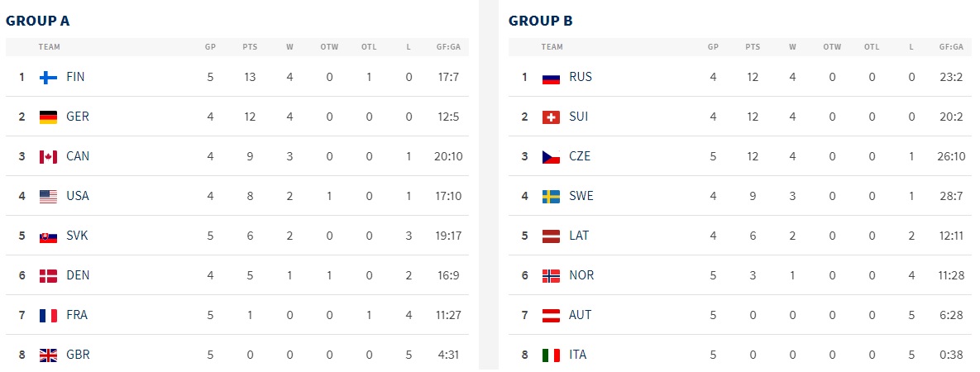Click the USA flag icon
This screenshot has height=372, width=980.
pyautogui.click(x=48, y=196)
